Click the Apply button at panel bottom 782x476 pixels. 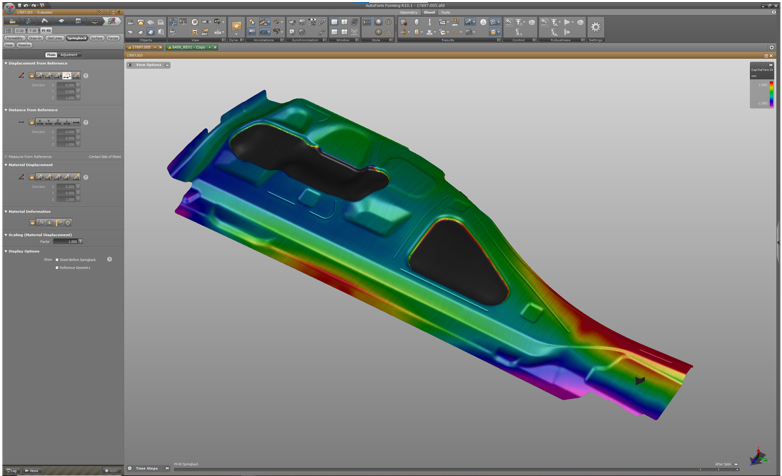point(112,471)
